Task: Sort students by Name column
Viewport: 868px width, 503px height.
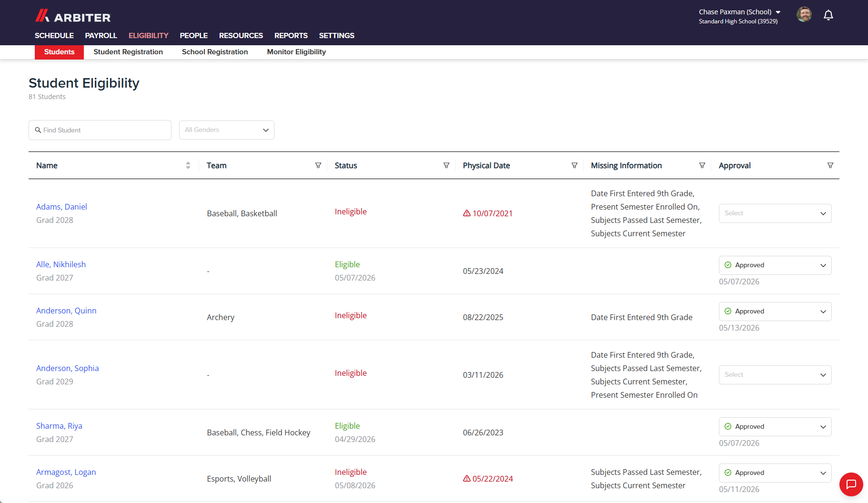Action: [x=188, y=165]
